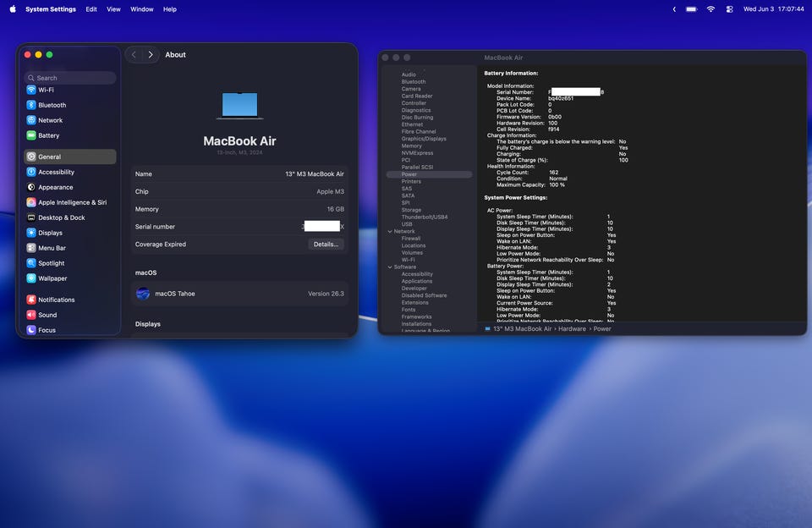
Task: Select Audio in System Information sidebar
Action: (x=409, y=74)
